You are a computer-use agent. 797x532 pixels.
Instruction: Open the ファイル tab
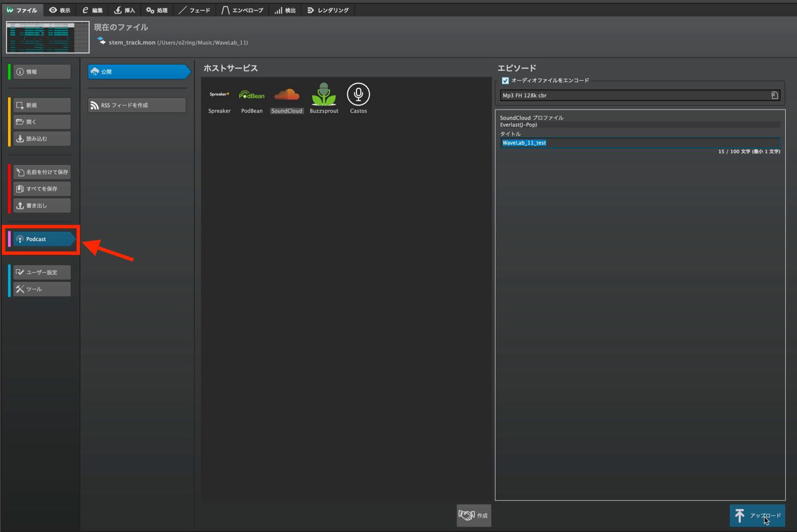coord(22,10)
